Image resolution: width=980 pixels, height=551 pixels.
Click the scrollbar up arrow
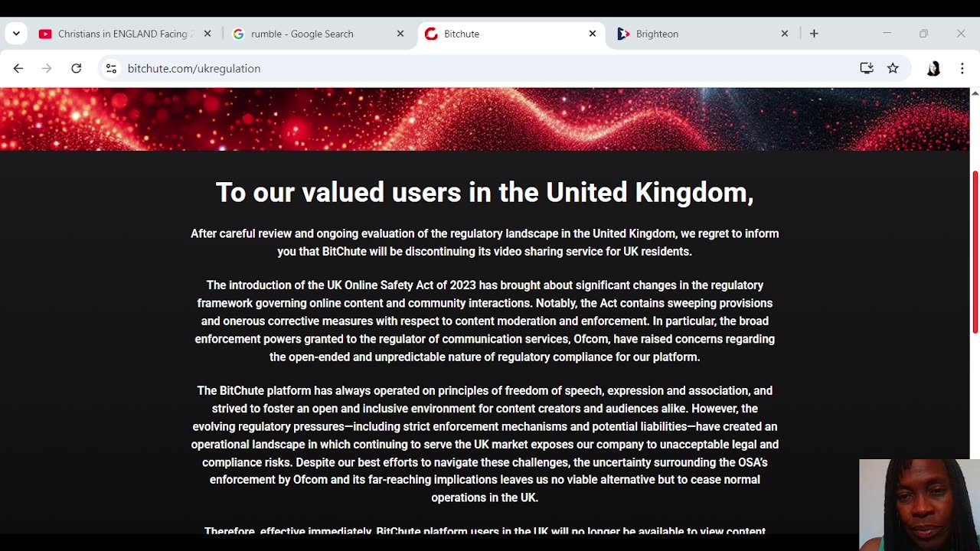[975, 93]
